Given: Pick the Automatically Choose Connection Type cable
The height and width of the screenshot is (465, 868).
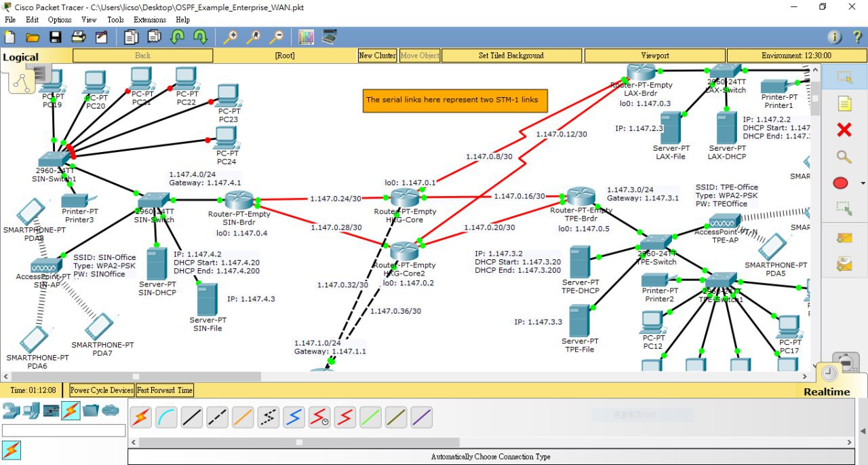Looking at the screenshot, I should point(140,417).
